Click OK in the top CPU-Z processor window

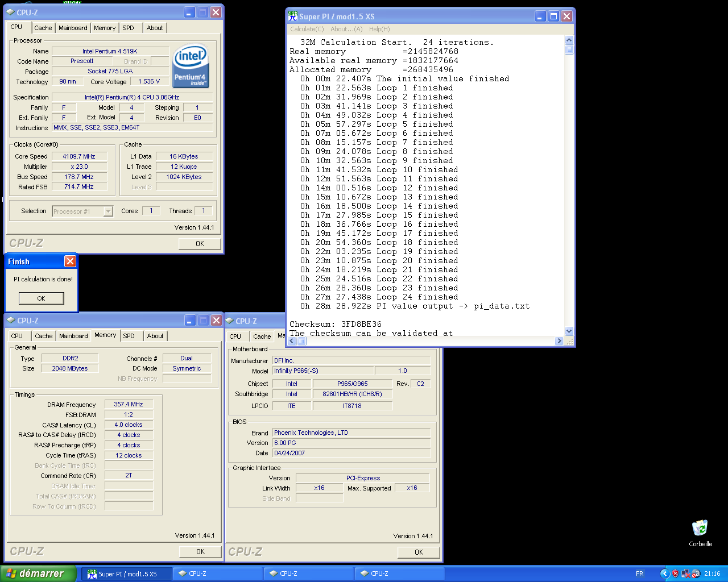[200, 243]
